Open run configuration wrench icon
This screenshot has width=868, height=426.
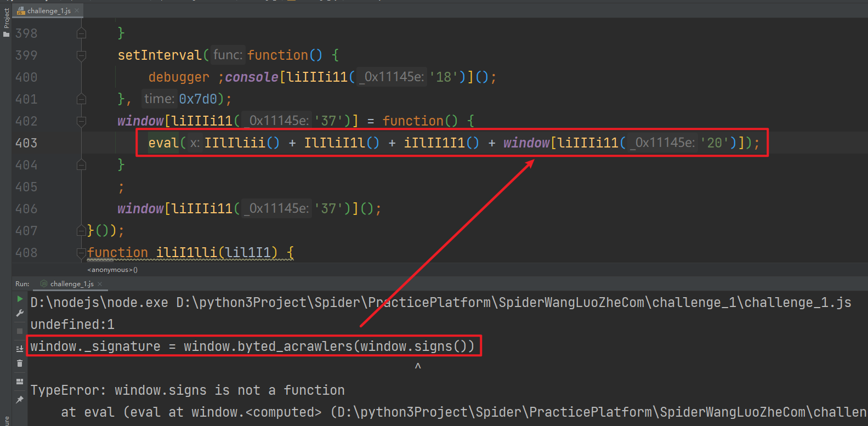point(20,313)
